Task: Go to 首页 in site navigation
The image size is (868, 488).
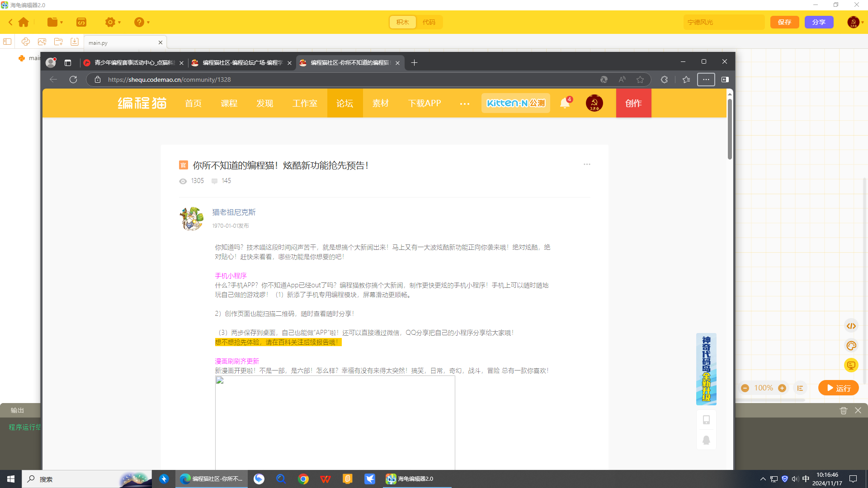Action: (193, 103)
